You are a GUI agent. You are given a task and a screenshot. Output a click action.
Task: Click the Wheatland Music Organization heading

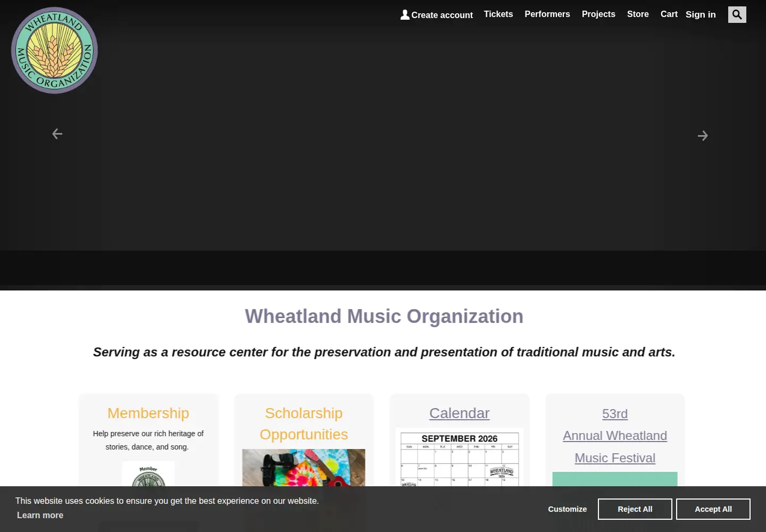pos(384,317)
